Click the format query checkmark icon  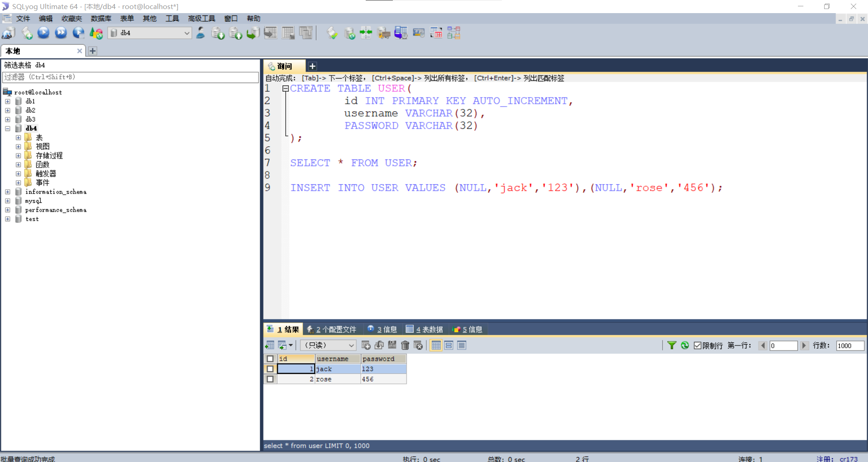click(332, 33)
